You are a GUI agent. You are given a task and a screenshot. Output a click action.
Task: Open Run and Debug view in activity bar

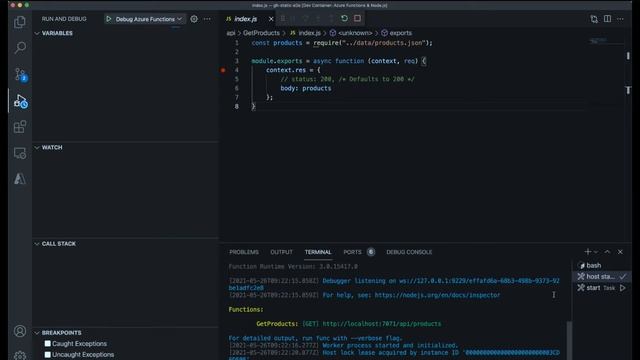pyautogui.click(x=20, y=101)
